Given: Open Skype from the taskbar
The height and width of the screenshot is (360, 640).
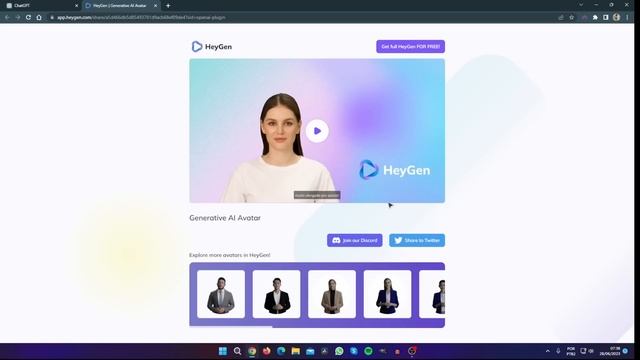Looking at the screenshot, I should (x=354, y=351).
